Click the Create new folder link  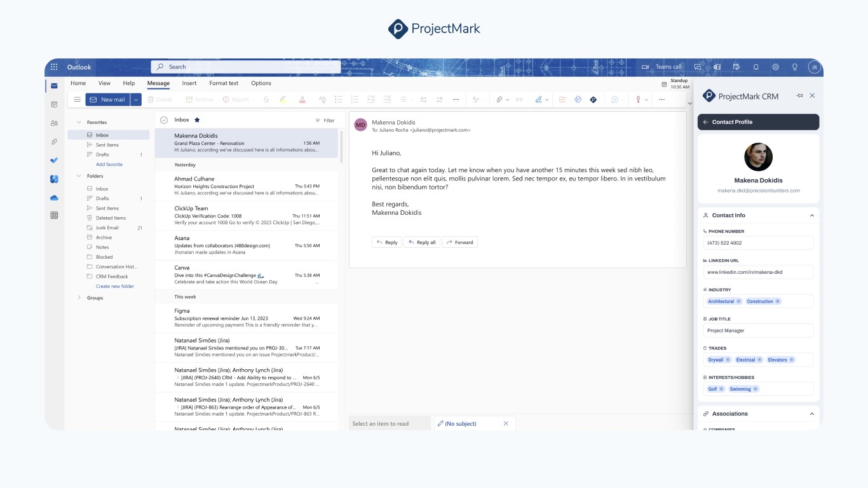115,287
